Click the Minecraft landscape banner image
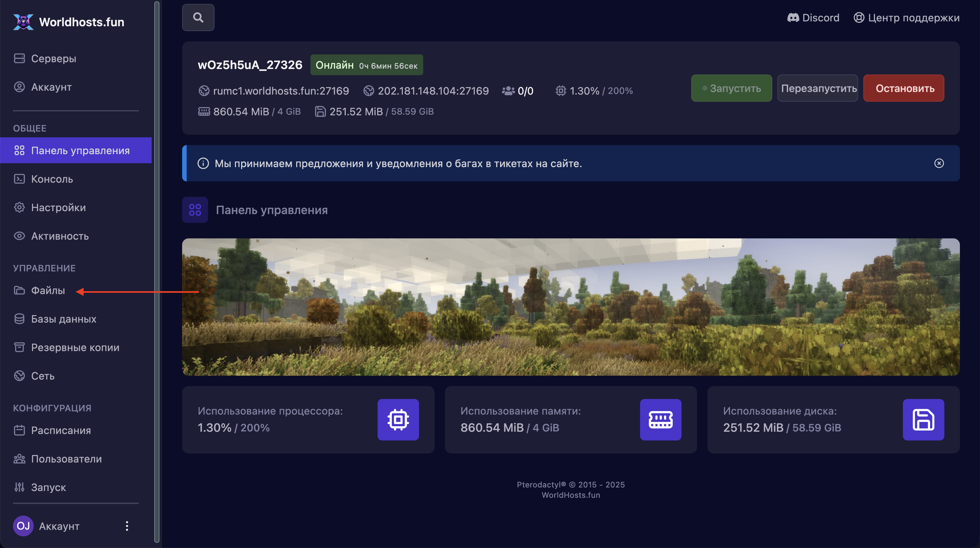980x548 pixels. coord(570,306)
